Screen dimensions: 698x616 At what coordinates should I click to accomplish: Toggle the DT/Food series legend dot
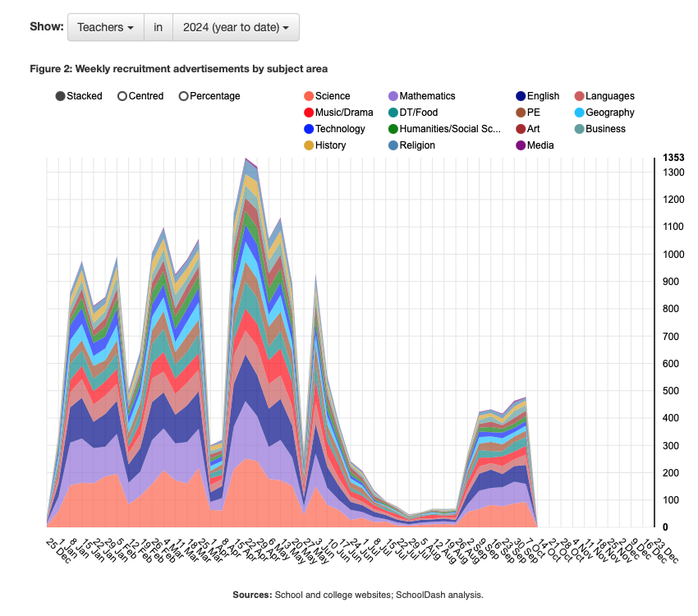[393, 113]
